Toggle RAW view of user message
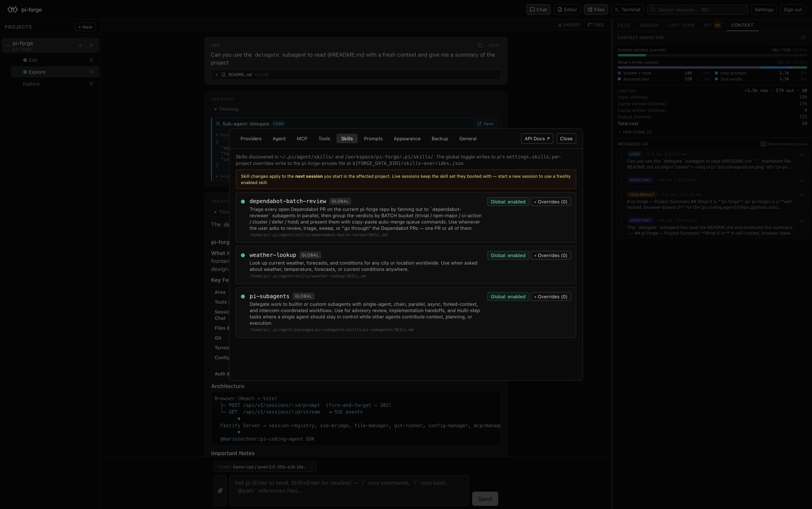Screen dimensions: 812x509 point(494,45)
